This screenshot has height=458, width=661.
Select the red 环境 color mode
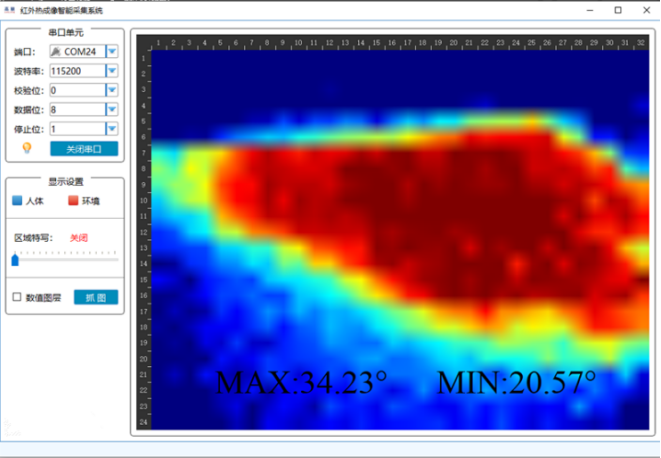point(73,201)
